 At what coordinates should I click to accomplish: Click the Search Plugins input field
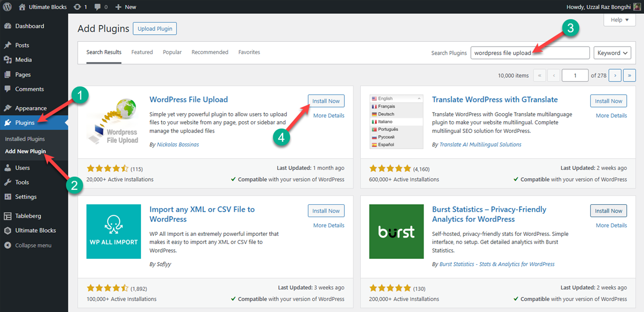point(530,53)
